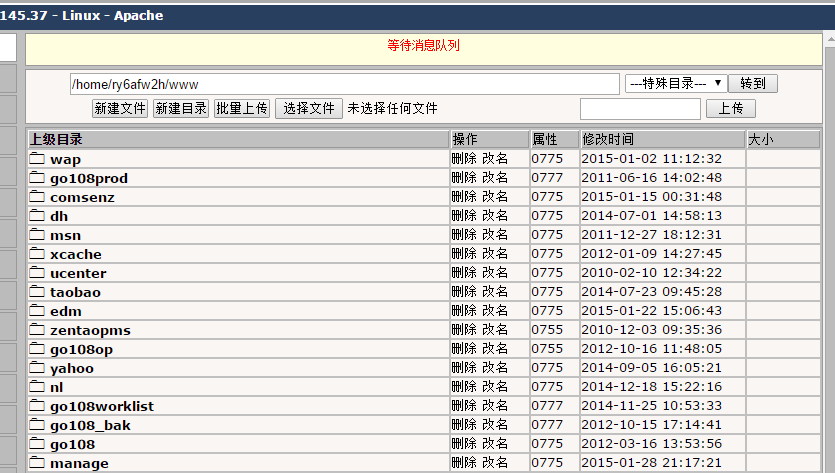Click the 0775 attribute of wap

[547, 159]
